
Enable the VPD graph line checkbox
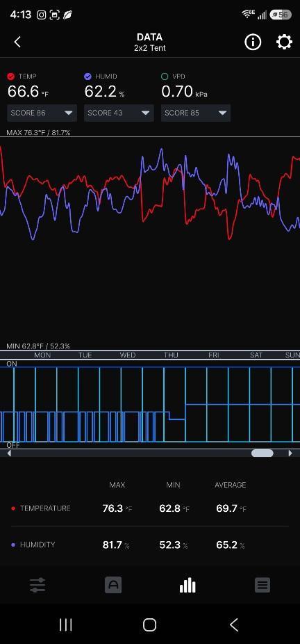pyautogui.click(x=165, y=77)
